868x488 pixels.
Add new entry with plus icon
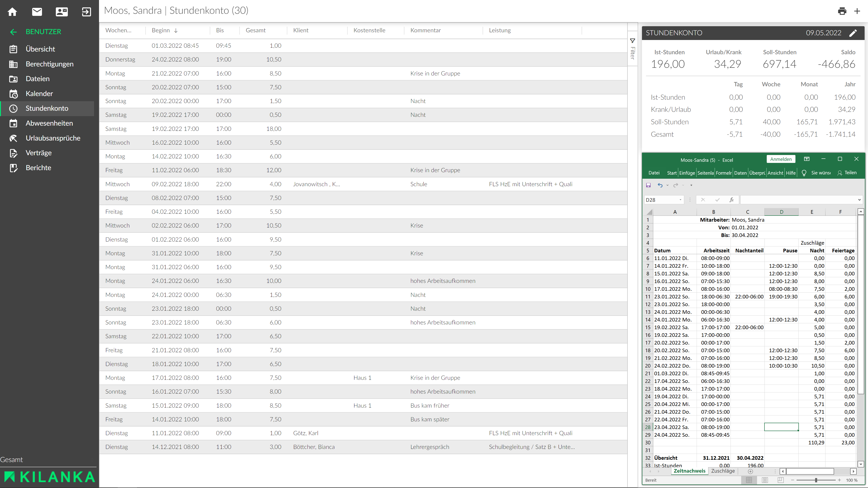click(857, 11)
